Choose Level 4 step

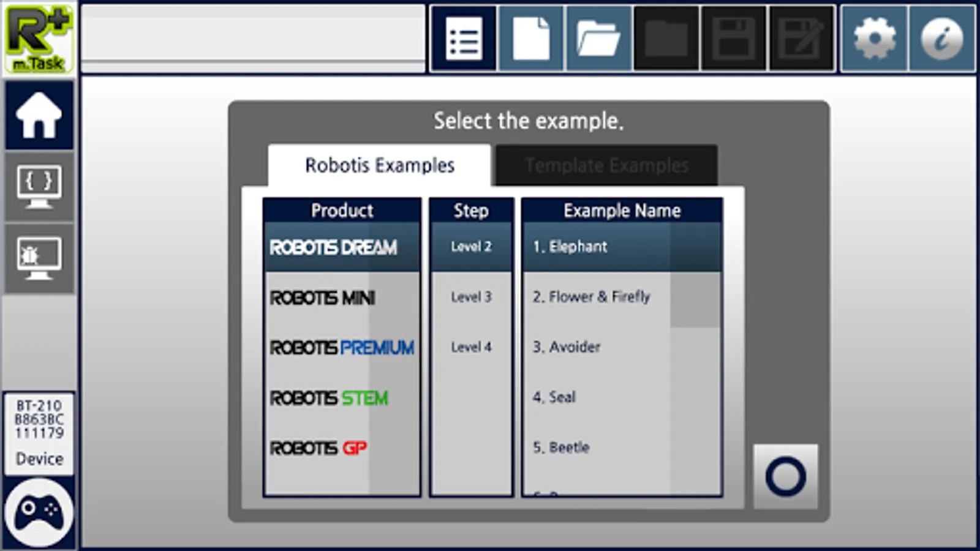(471, 347)
